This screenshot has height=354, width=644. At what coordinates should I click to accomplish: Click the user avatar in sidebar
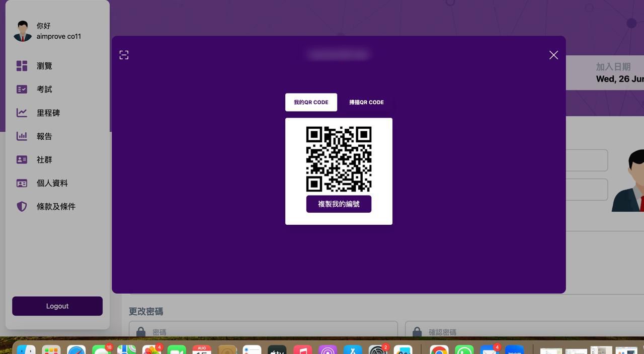tap(23, 31)
